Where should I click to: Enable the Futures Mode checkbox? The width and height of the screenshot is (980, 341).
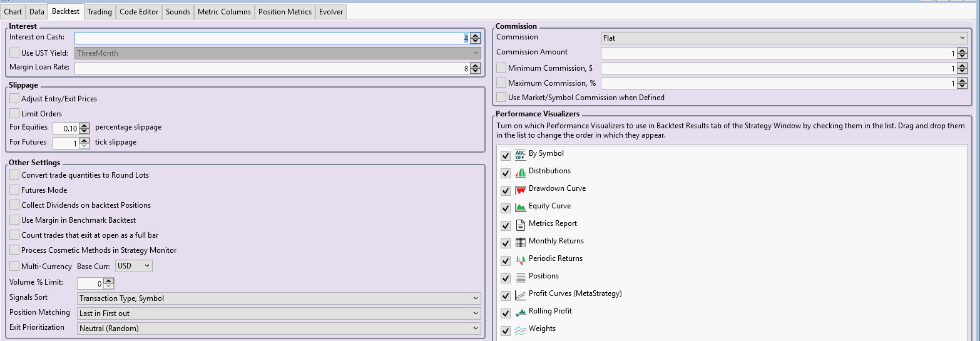click(14, 190)
